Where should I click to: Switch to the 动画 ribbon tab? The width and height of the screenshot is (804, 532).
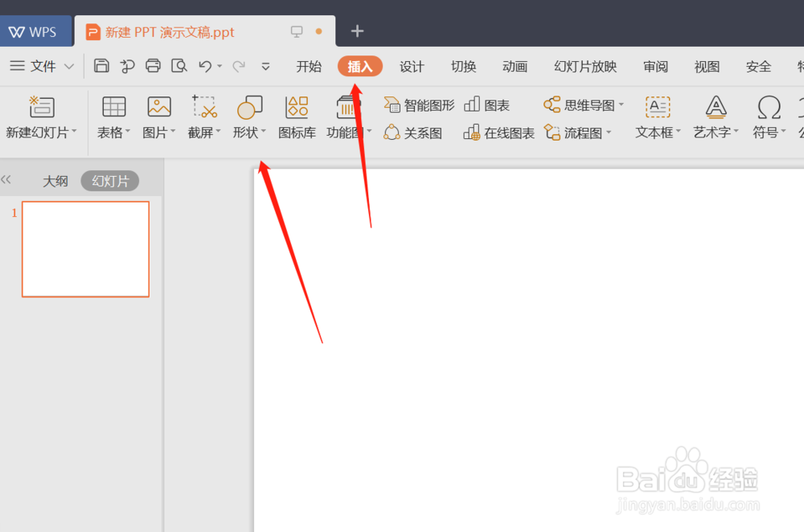(515, 67)
